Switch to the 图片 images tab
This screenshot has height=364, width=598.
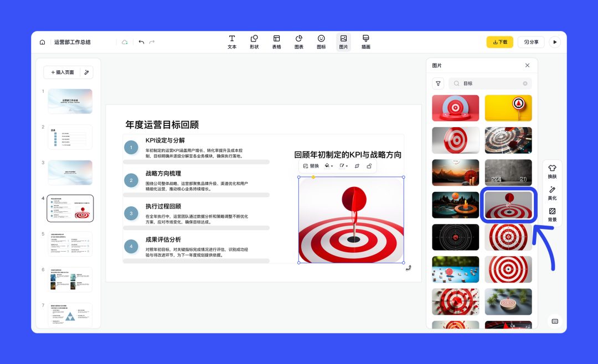(343, 41)
